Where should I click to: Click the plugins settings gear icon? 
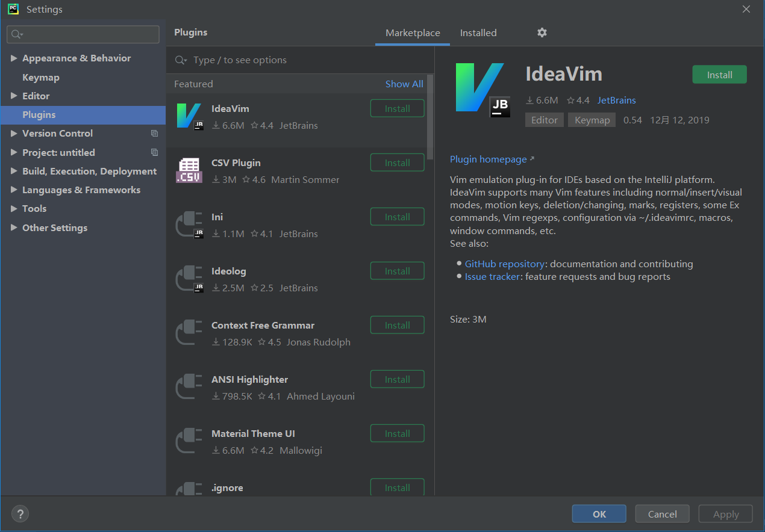tap(542, 32)
